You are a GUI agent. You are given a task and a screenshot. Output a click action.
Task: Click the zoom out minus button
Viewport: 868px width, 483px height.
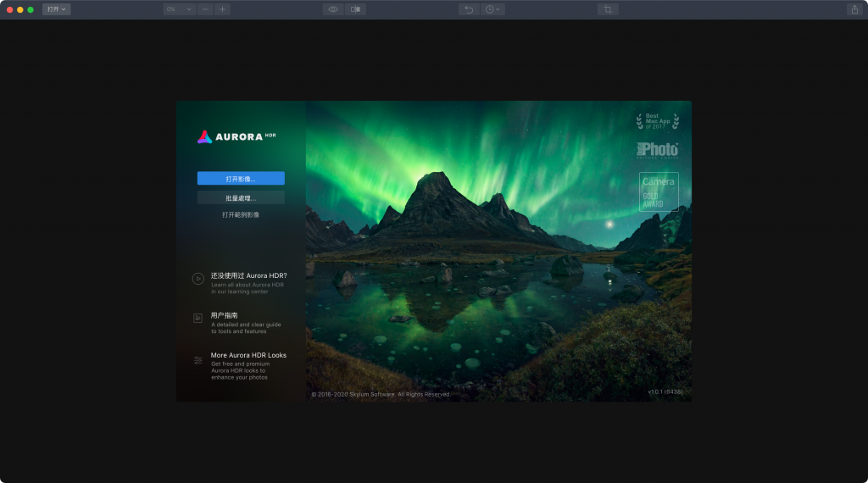205,9
